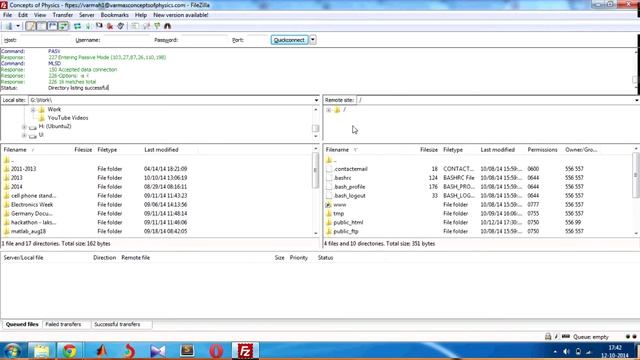The image size is (640, 360).
Task: Select remote folder www
Action: tap(340, 205)
